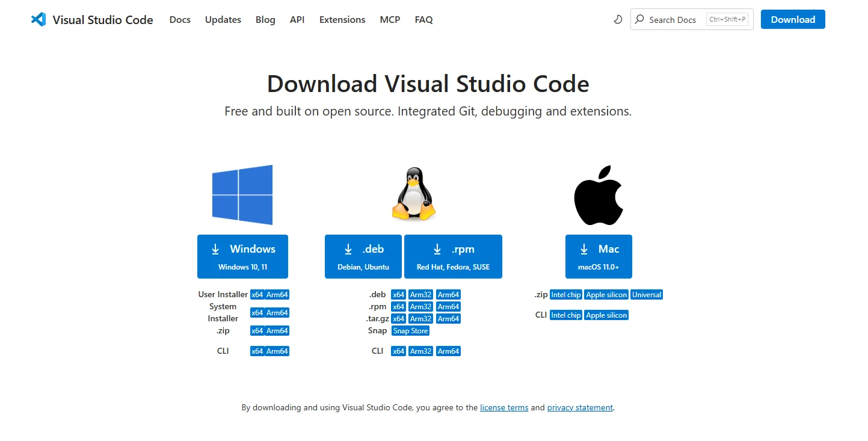The height and width of the screenshot is (441, 868).
Task: Download the .rpm Red Hat package
Action: pos(453,256)
